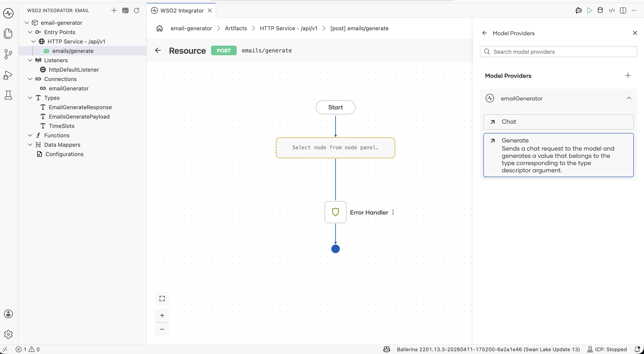
Task: Click the fit-to-screen icon on canvas
Action: tap(162, 298)
